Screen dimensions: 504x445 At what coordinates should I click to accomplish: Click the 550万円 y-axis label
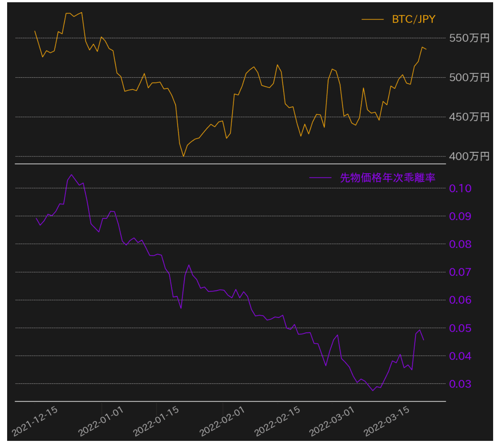coord(469,38)
